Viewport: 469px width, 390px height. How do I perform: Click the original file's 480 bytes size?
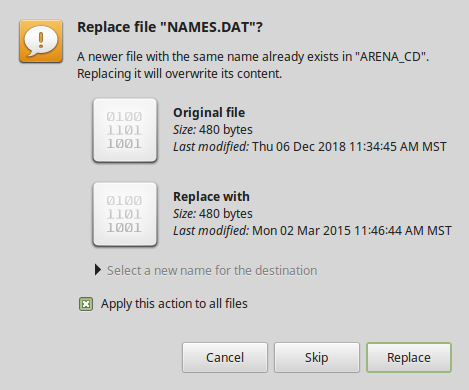pyautogui.click(x=226, y=130)
